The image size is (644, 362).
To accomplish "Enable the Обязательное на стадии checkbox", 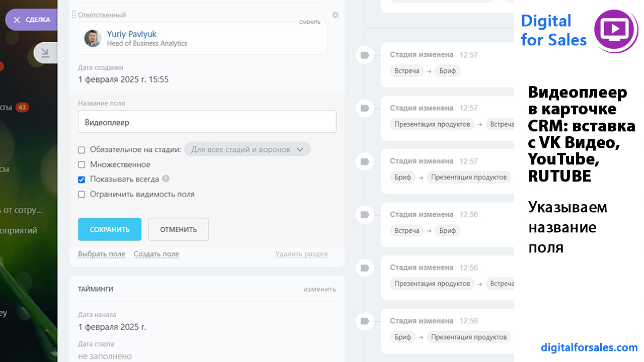I will pos(82,150).
